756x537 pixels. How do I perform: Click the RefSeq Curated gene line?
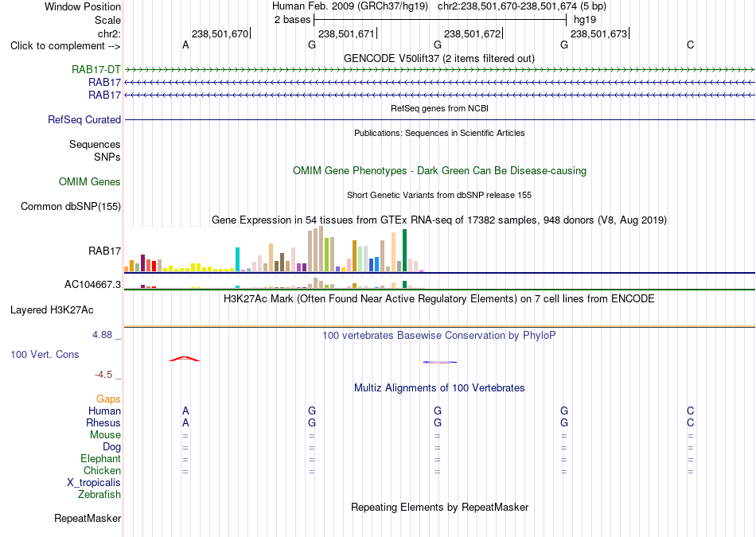(440, 119)
